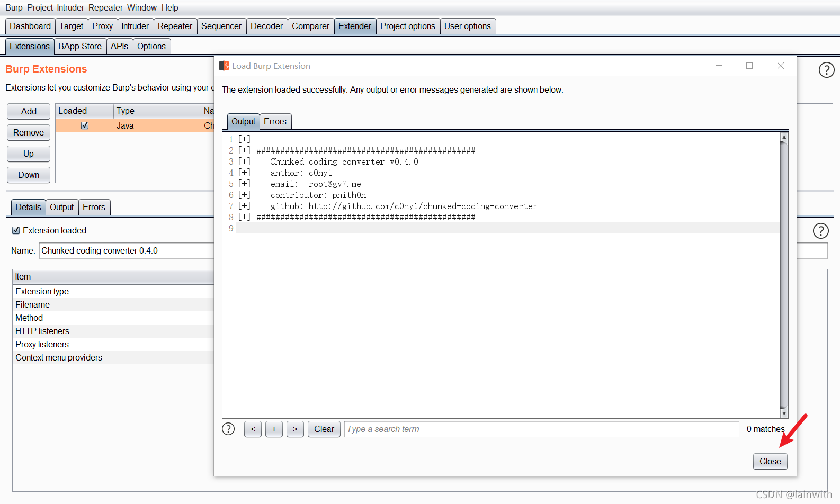Open the Project options tab
The height and width of the screenshot is (504, 840).
point(408,26)
